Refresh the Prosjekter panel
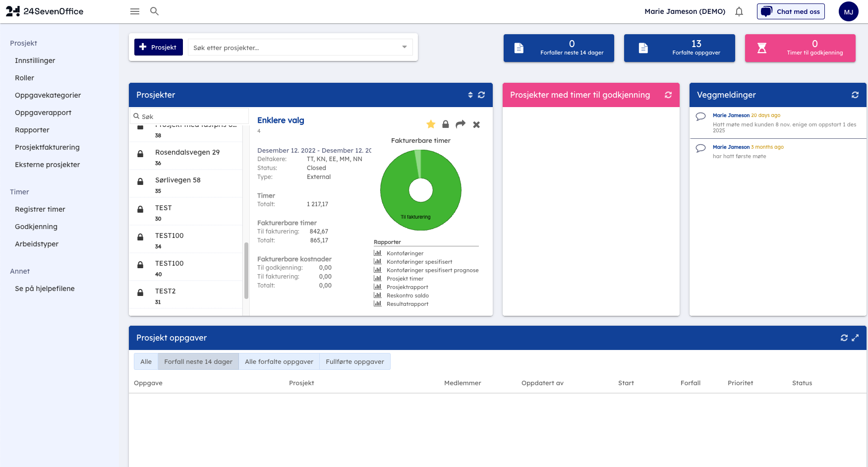868x467 pixels. [481, 95]
